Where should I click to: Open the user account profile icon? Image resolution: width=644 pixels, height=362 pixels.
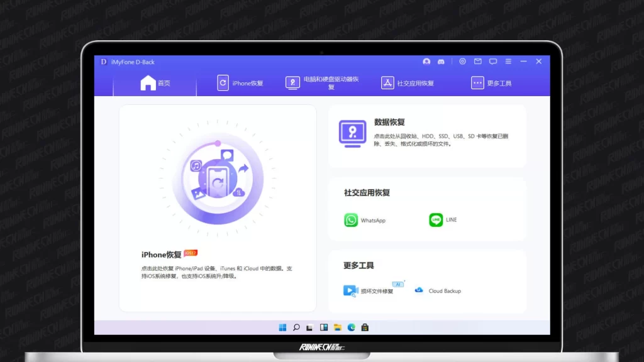pyautogui.click(x=426, y=62)
